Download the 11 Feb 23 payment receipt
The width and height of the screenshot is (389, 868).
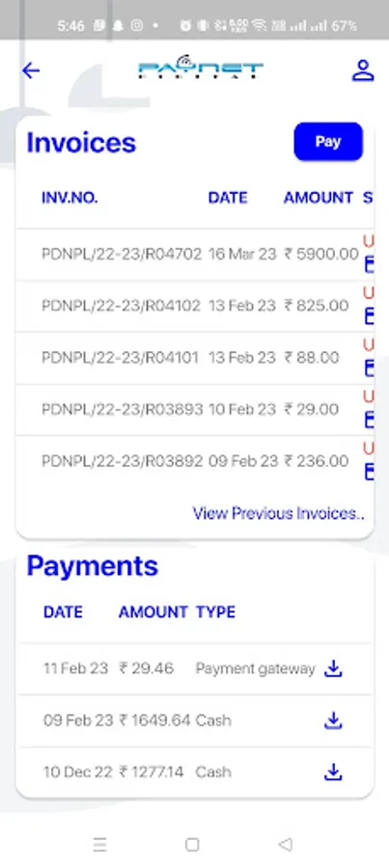click(x=332, y=668)
